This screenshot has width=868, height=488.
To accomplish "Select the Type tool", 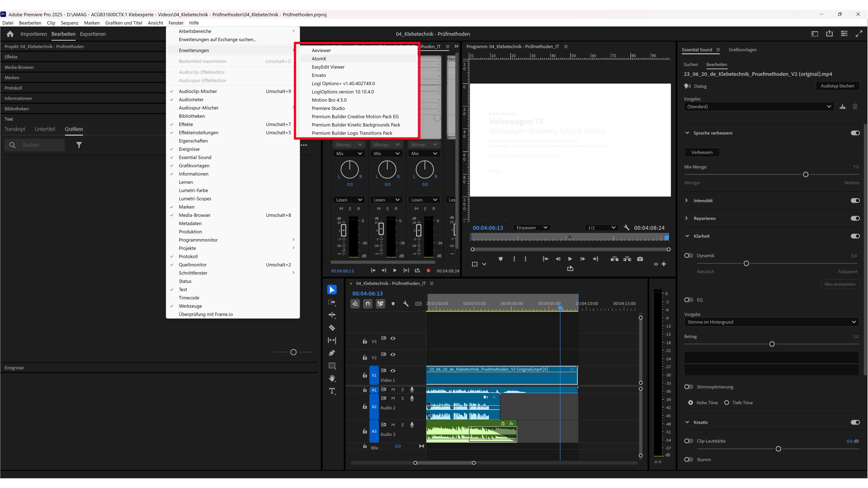I will [x=332, y=391].
